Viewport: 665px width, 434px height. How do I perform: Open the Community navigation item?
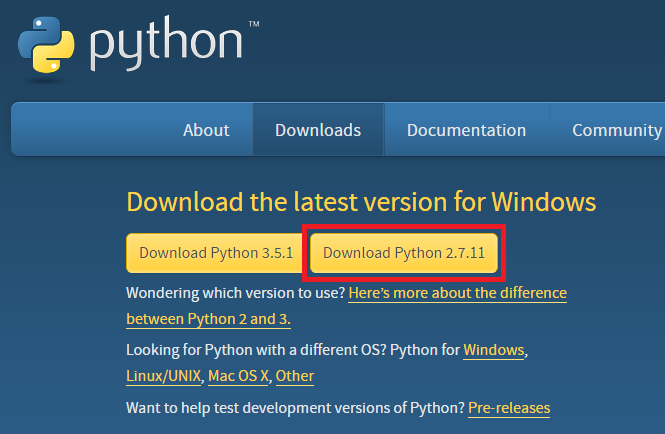coord(617,130)
